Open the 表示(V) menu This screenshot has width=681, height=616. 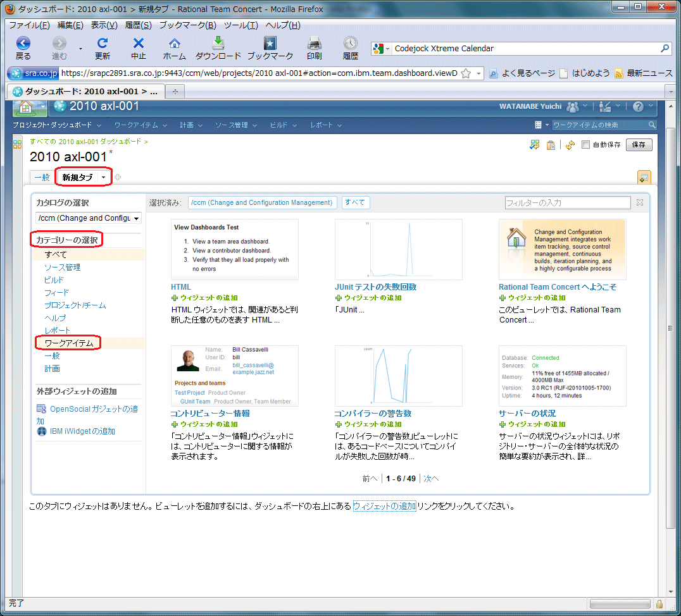104,25
